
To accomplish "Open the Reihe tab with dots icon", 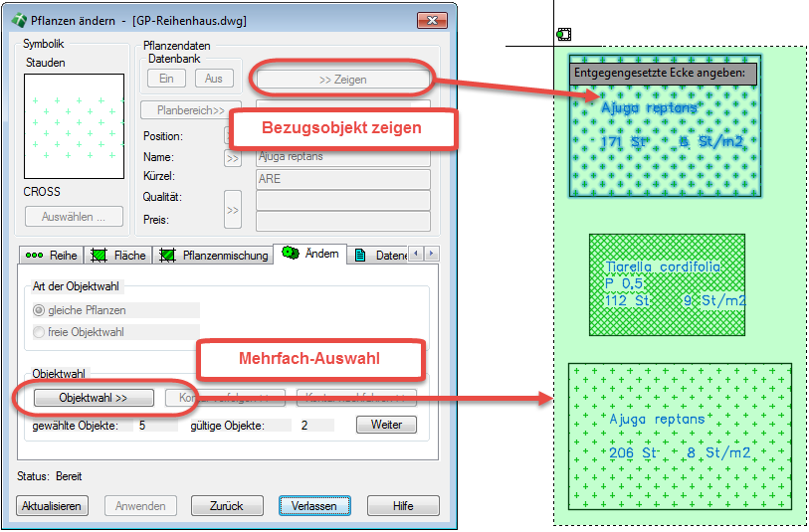I will pyautogui.click(x=51, y=256).
